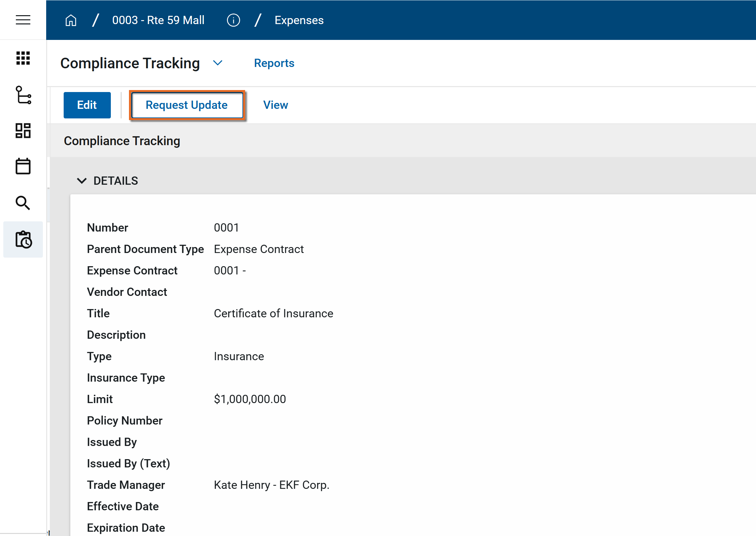Open the Reports tab
756x536 pixels.
coord(274,63)
